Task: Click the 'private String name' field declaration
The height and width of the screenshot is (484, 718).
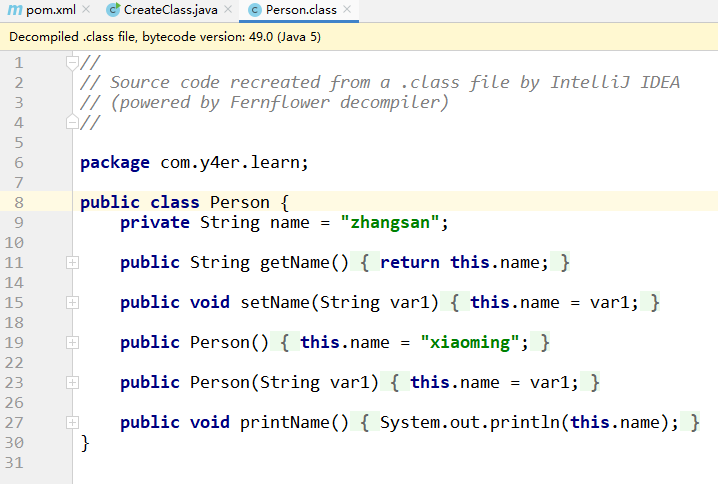Action: (x=284, y=223)
